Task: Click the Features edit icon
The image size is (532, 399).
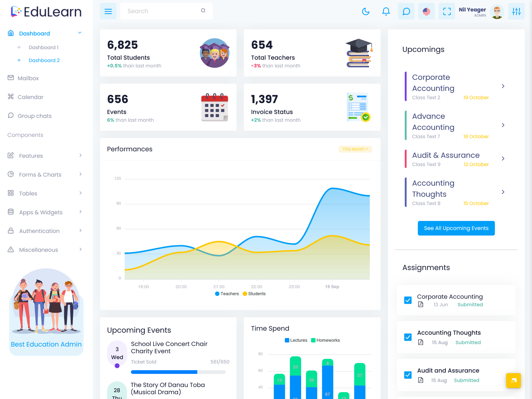Action: pos(11,155)
